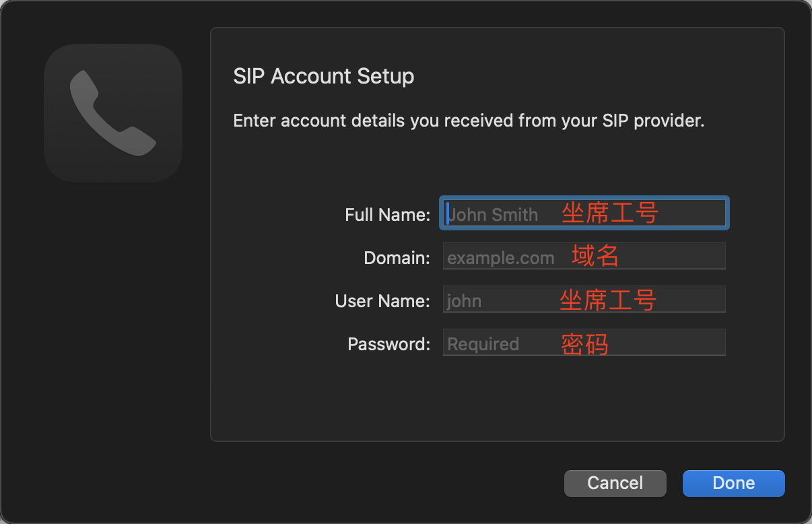Focus the Full Name input field
Image resolution: width=812 pixels, height=524 pixels.
point(584,214)
